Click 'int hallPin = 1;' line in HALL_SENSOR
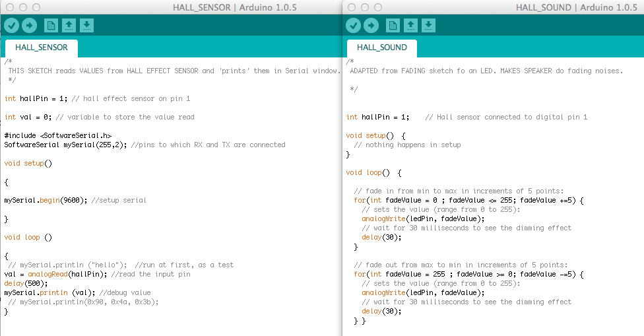The width and height of the screenshot is (644, 336). tap(98, 98)
